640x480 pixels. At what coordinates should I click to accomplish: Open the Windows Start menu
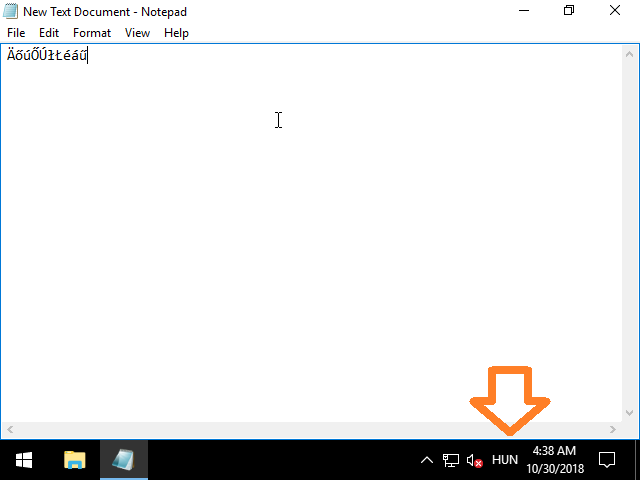point(24,460)
